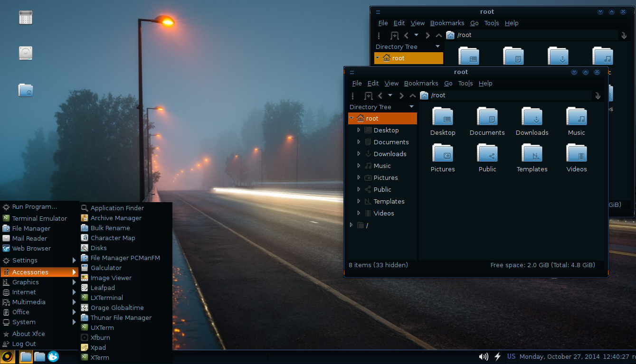The image size is (636, 364).
Task: Open About Xfce entry
Action: [x=39, y=334]
